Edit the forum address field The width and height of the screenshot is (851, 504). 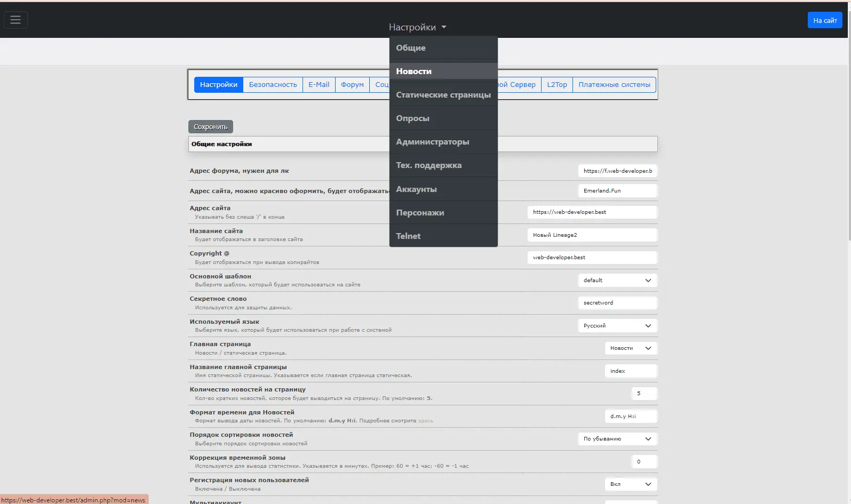[617, 171]
